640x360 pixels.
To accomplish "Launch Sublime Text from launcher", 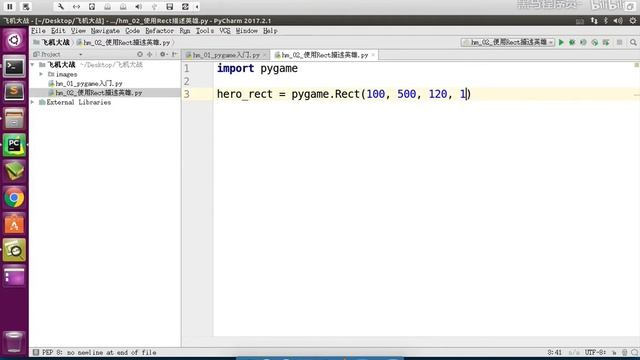I will (14, 92).
